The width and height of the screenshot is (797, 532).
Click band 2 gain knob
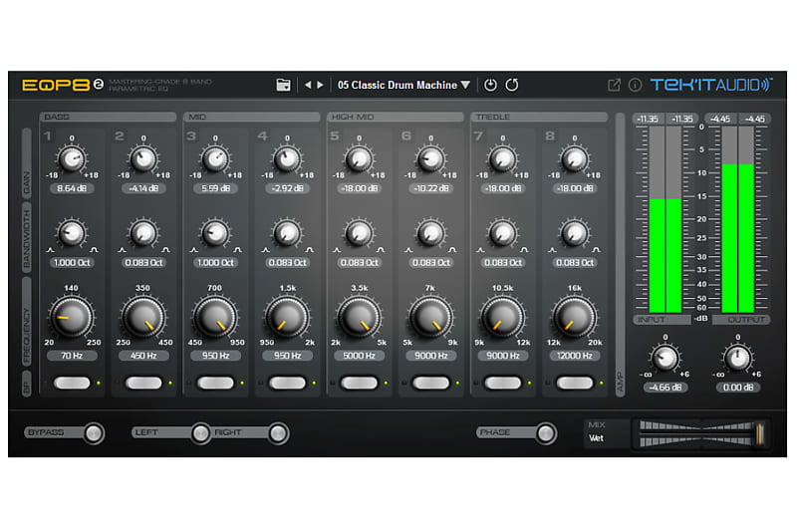click(143, 159)
